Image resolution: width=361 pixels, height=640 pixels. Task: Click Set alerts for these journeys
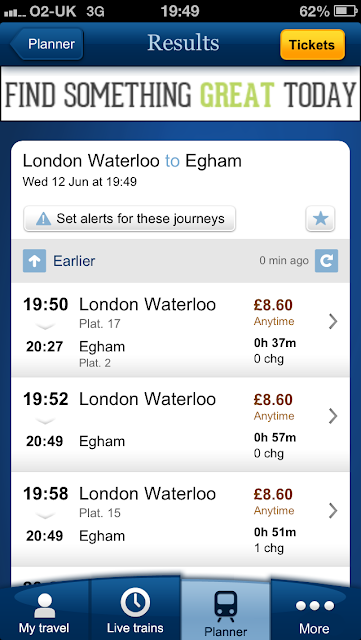tap(129, 219)
